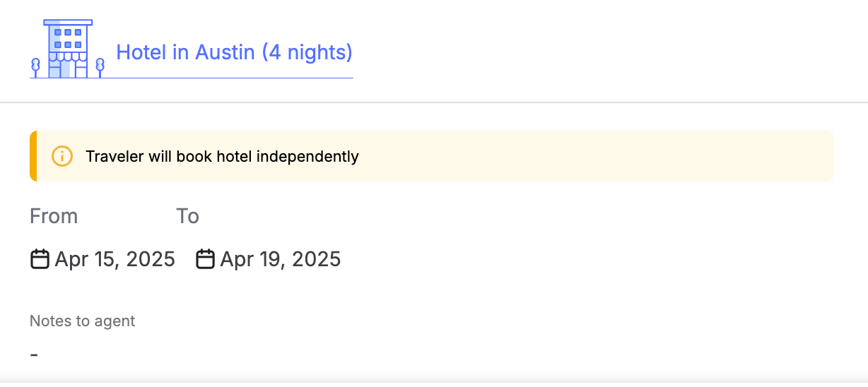868x387 pixels.
Task: Select the Apr 19, 2025 end date
Action: point(281,259)
